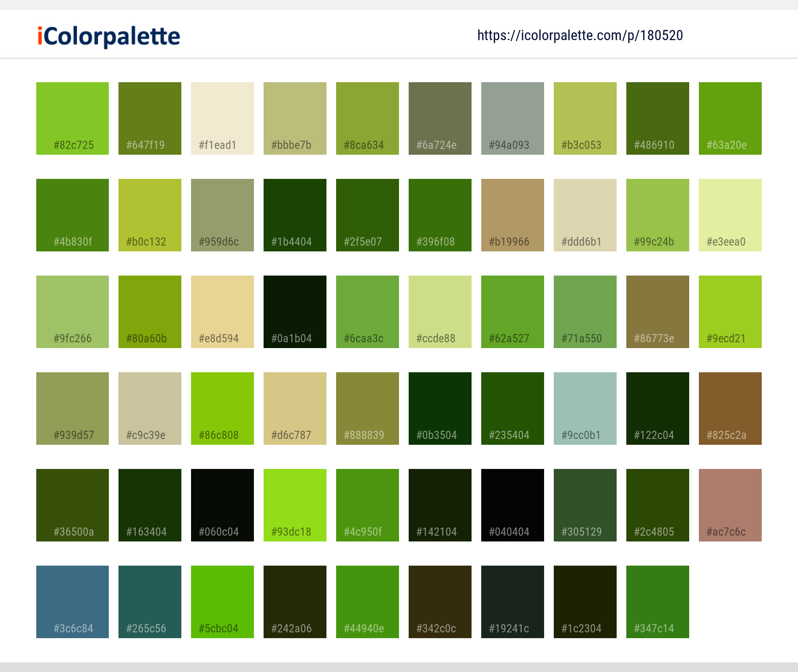Screen dimensions: 798x672
Task: Click the #99c24b swatch
Action: point(658,215)
